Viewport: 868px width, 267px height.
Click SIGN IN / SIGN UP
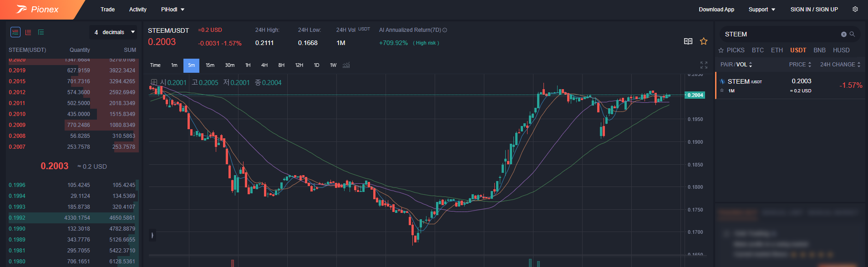coord(814,10)
